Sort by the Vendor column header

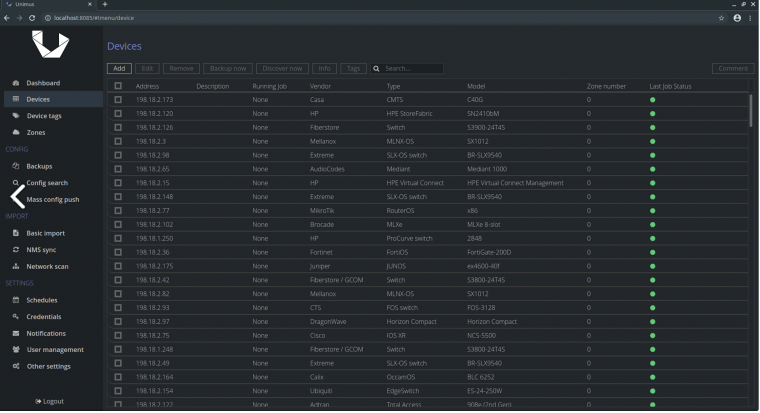[320, 86]
